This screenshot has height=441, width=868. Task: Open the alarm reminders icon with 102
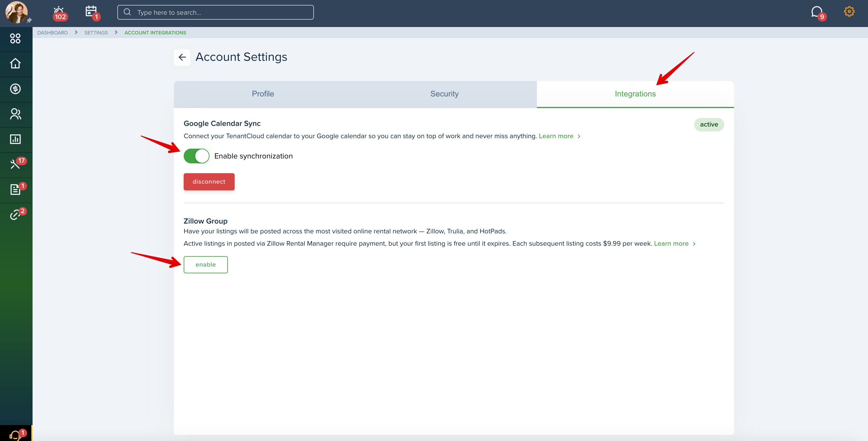pyautogui.click(x=59, y=13)
